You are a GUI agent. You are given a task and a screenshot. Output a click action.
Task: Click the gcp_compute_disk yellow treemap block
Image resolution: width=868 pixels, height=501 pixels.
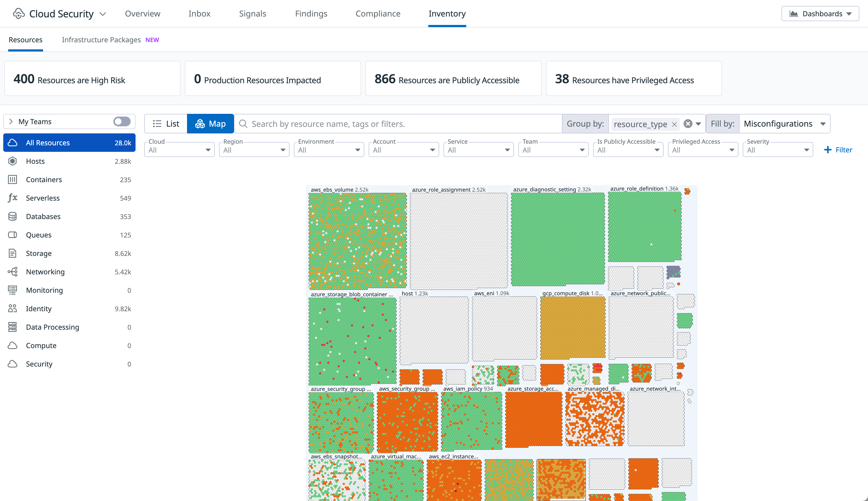click(573, 327)
